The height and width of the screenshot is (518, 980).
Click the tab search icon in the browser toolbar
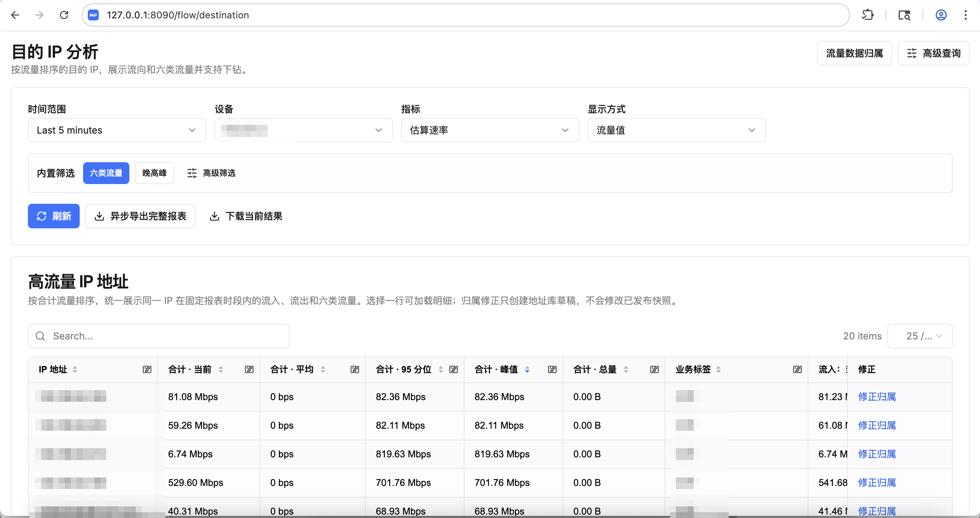point(904,15)
